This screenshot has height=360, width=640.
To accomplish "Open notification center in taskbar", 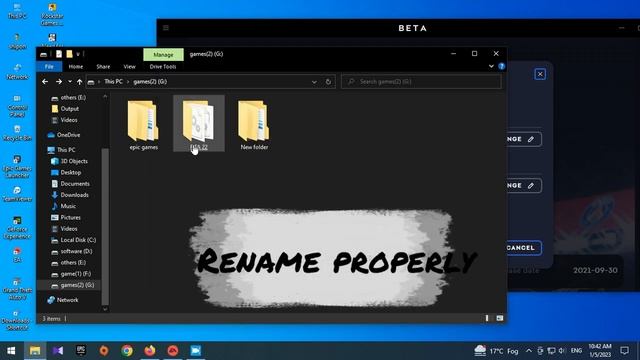I will [x=624, y=351].
